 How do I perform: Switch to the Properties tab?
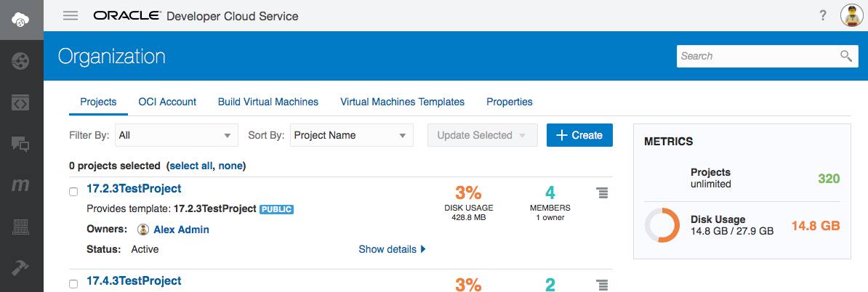[x=510, y=102]
